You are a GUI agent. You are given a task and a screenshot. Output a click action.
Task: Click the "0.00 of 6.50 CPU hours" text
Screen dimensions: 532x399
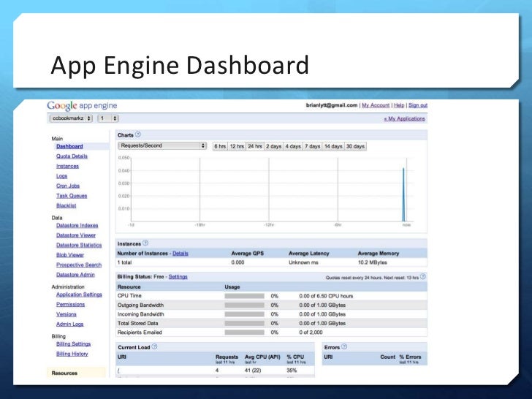pos(326,296)
